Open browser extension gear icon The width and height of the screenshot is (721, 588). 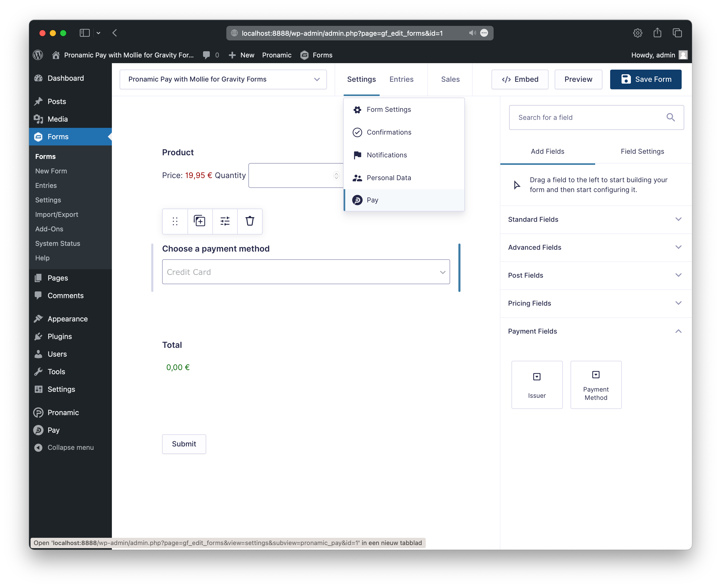pos(637,33)
